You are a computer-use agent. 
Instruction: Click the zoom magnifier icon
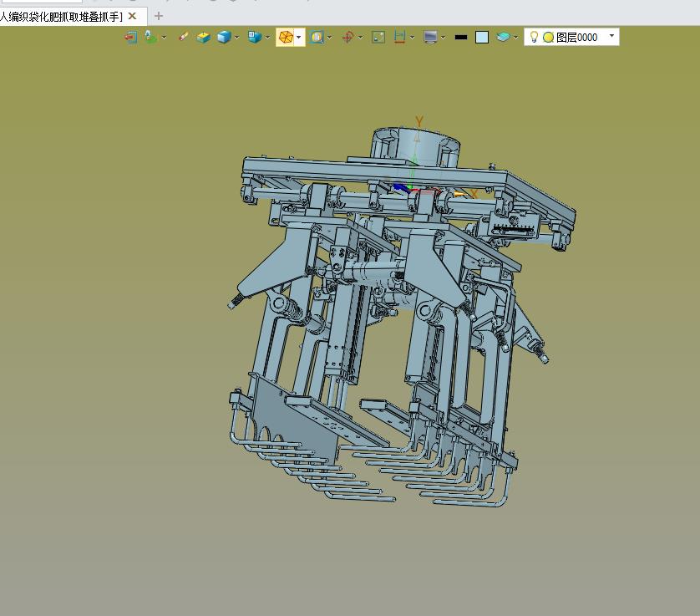click(x=317, y=37)
